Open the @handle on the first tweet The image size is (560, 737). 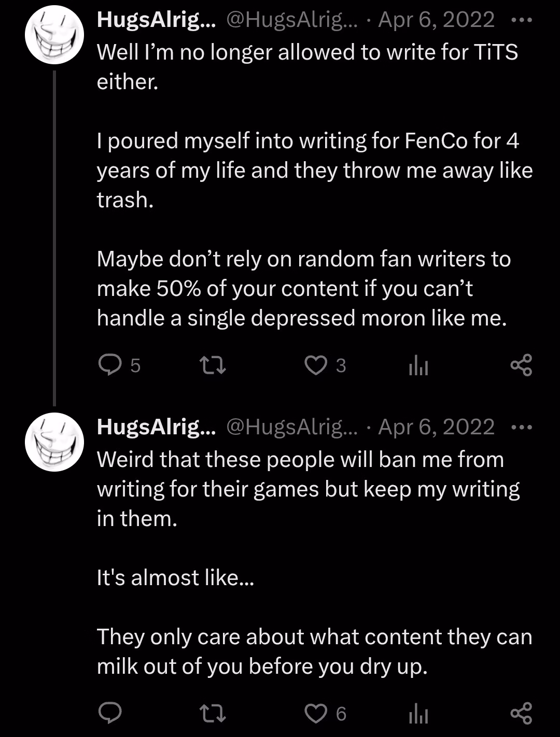point(292,20)
